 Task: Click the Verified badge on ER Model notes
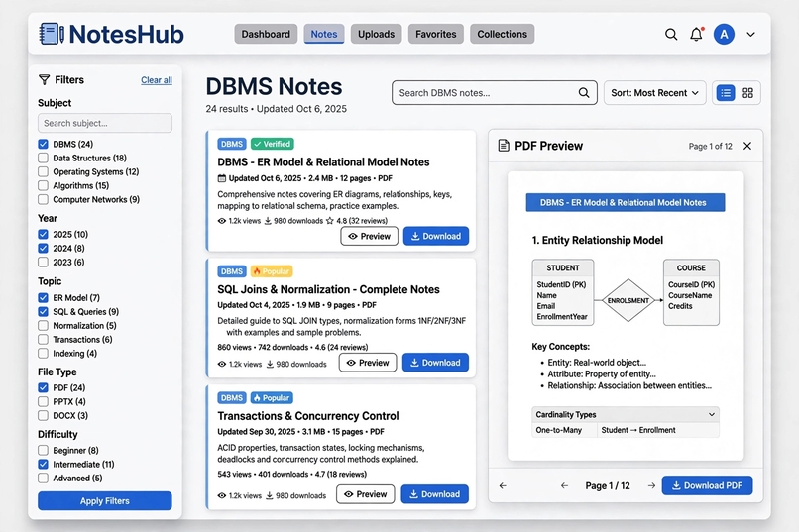(273, 144)
